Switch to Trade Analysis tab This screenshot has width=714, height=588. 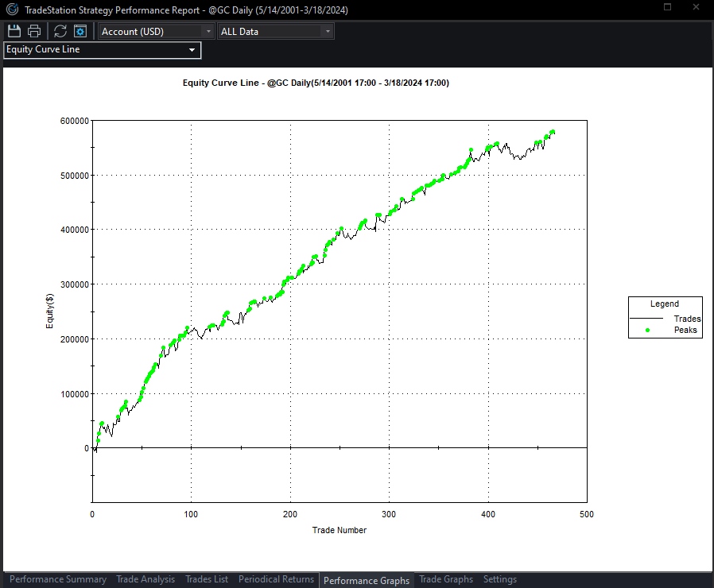coord(146,579)
